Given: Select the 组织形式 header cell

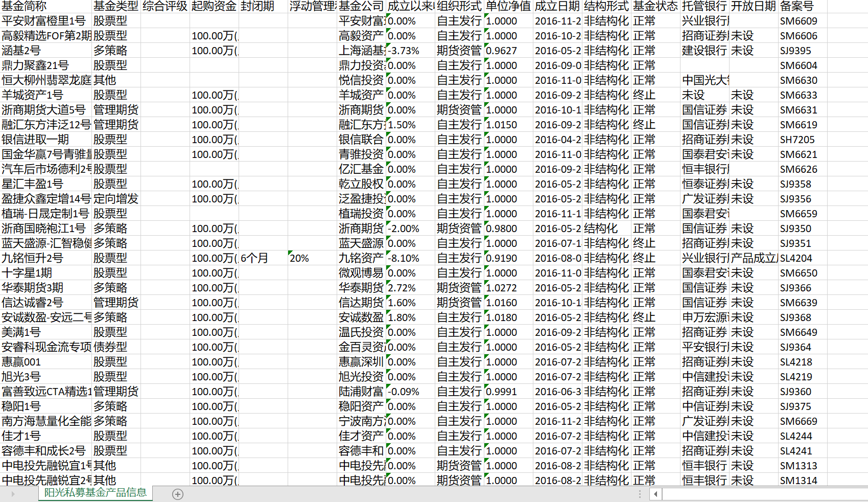Looking at the screenshot, I should click(459, 6).
